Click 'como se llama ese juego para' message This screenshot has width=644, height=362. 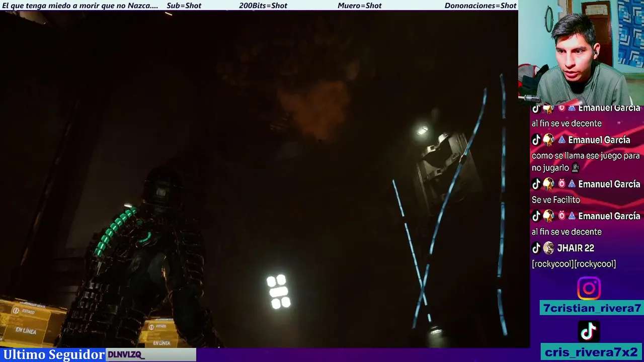(x=586, y=156)
